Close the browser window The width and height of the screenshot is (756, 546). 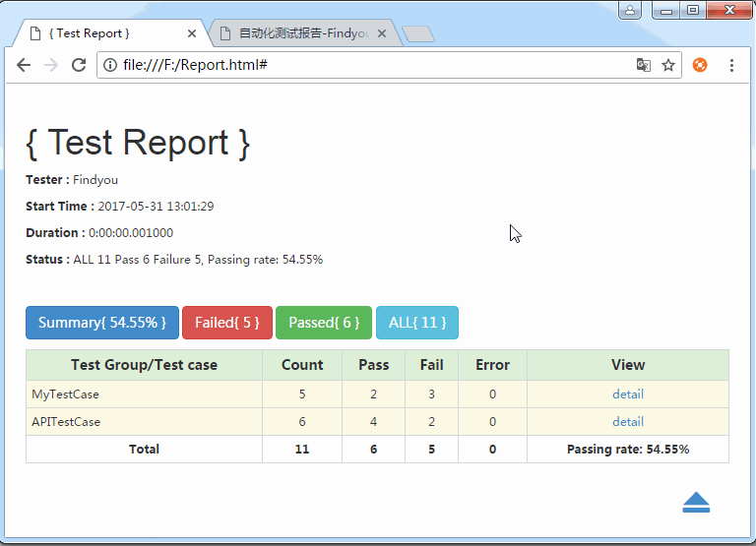[729, 10]
